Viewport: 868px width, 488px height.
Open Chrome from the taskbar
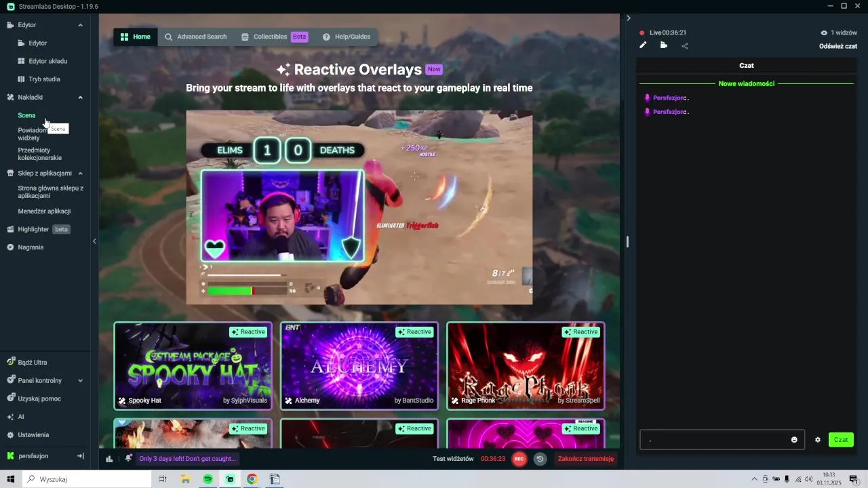click(252, 479)
